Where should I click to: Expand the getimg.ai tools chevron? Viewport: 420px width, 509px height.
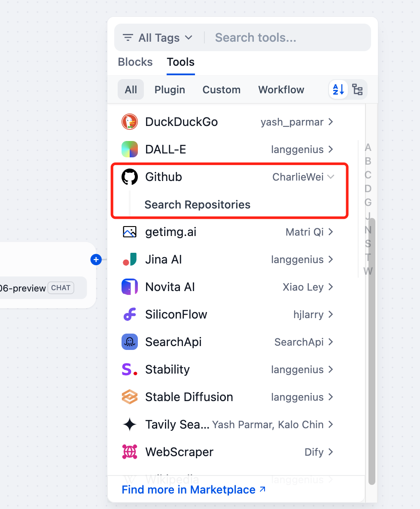331,232
